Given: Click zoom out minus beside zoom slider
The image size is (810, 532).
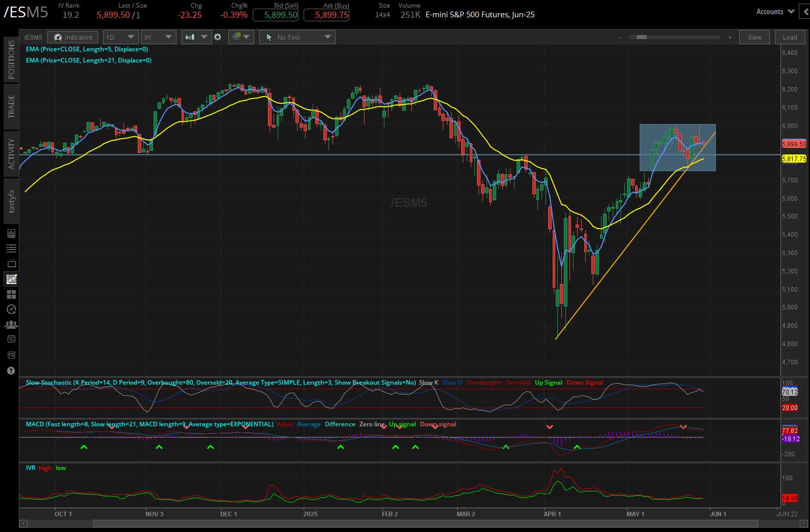Looking at the screenshot, I should pyautogui.click(x=620, y=37).
